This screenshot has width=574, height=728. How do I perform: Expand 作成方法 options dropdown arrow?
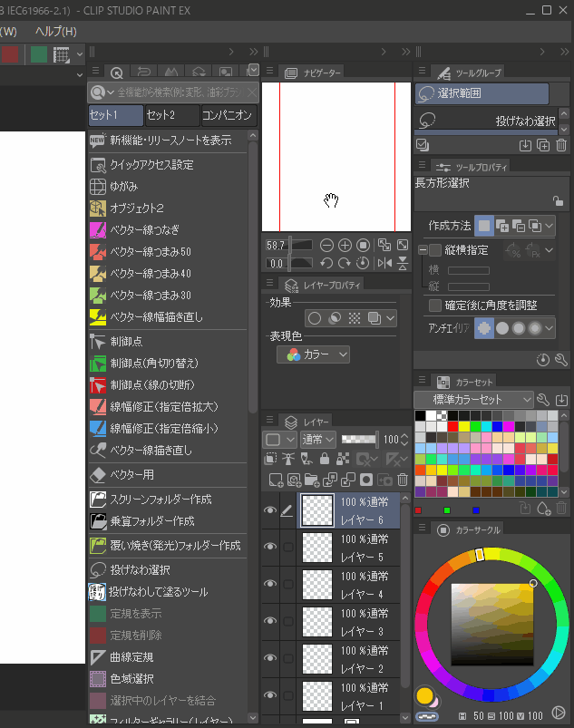[x=550, y=226]
